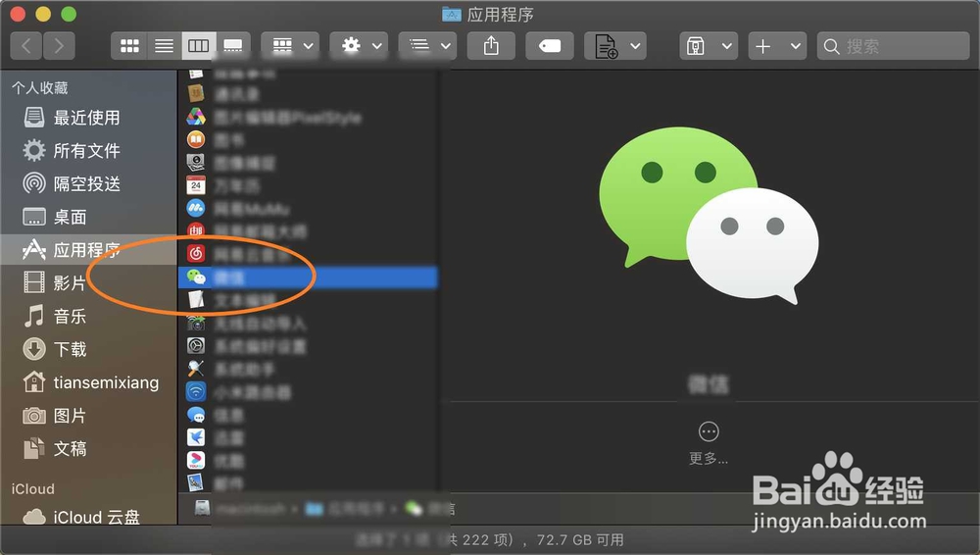Open the box icon toolbar dropdown
Screen dimensions: 980x555
point(709,46)
